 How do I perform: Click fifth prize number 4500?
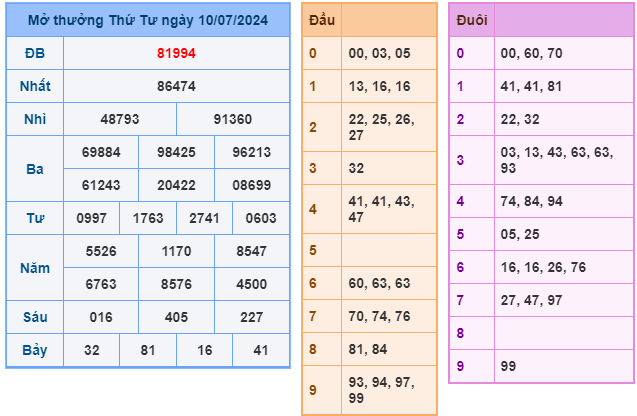pyautogui.click(x=250, y=283)
